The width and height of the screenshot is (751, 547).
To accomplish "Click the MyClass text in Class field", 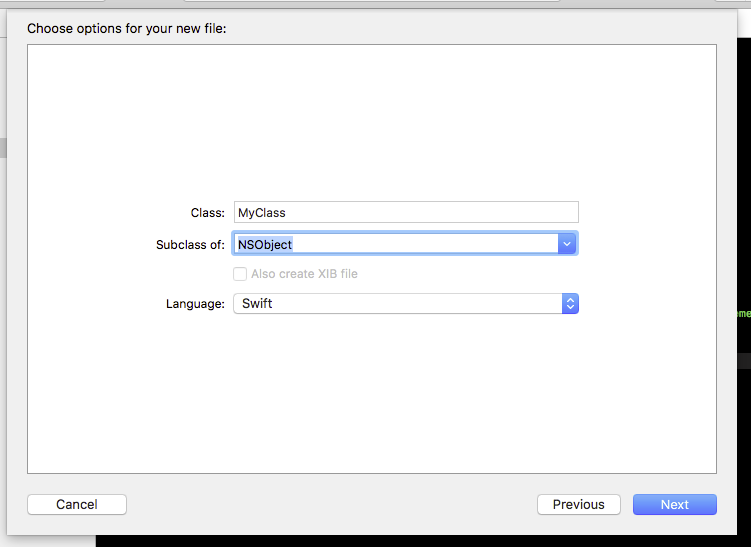I will click(x=262, y=212).
